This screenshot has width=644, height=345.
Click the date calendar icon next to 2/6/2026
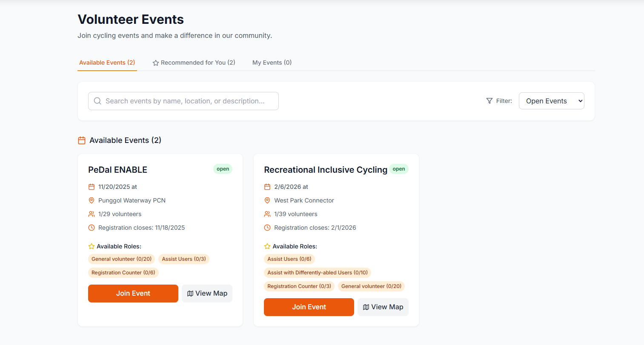tap(267, 187)
